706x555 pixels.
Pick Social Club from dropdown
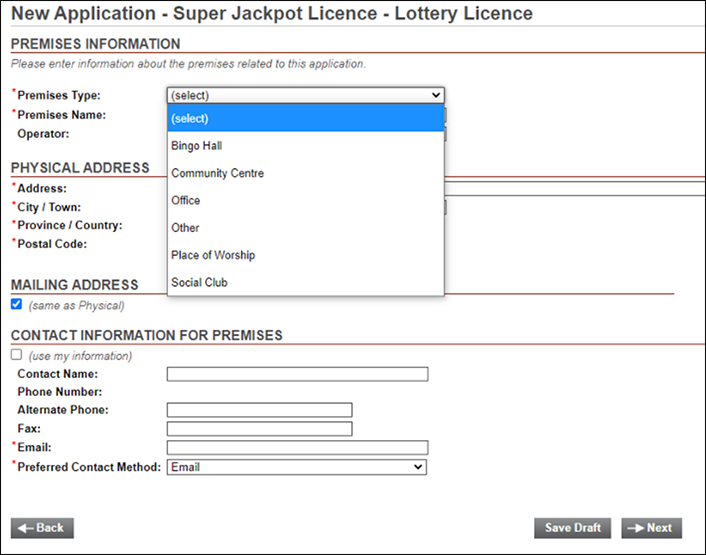305,283
